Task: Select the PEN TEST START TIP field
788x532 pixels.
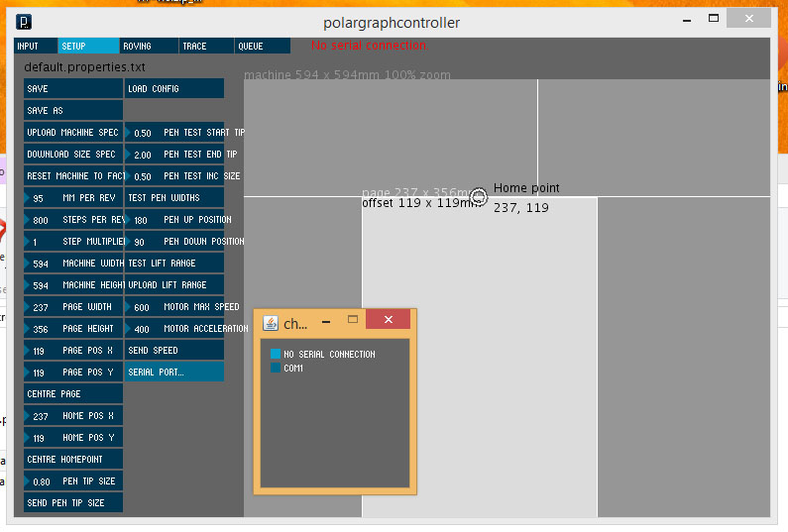Action: [174, 132]
